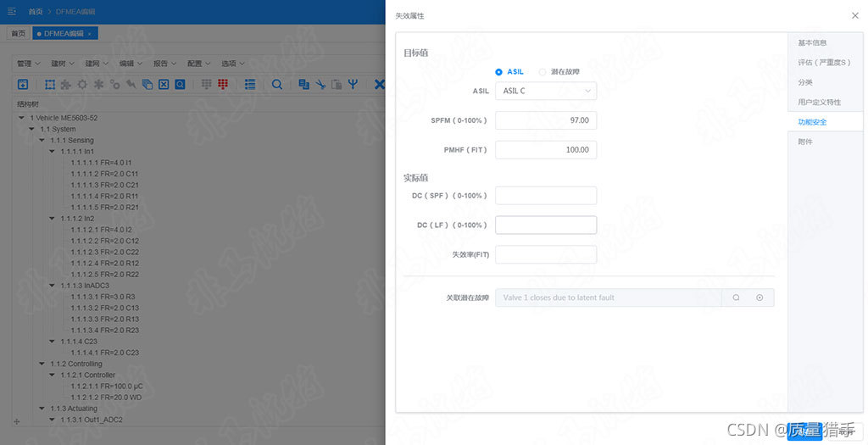
Task: Click the pin toolbar icon
Action: pos(131,84)
